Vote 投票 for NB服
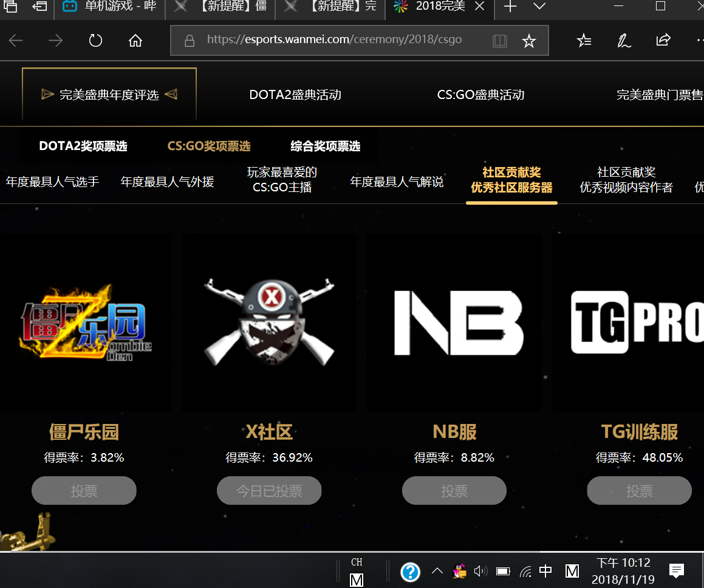Image resolution: width=704 pixels, height=588 pixels. point(454,490)
